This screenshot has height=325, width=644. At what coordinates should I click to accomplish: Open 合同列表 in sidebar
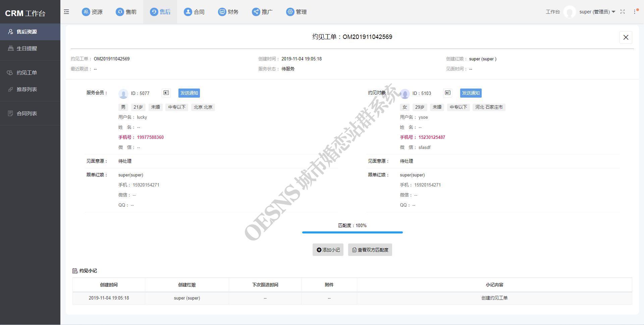pos(30,114)
